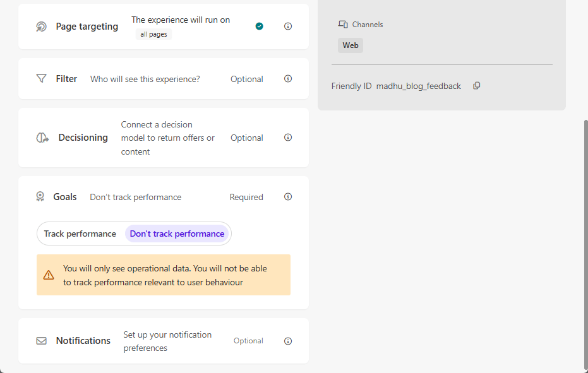
Task: Select the Don't track performance option
Action: click(x=177, y=234)
